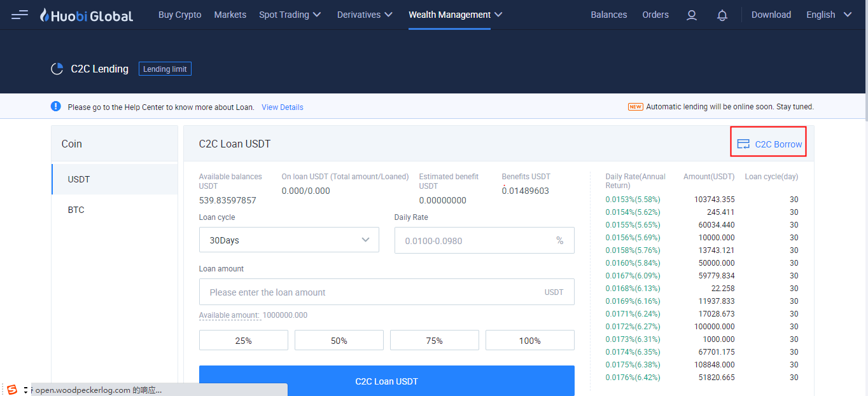Click the Available amount label
868x396 pixels.
(x=229, y=315)
